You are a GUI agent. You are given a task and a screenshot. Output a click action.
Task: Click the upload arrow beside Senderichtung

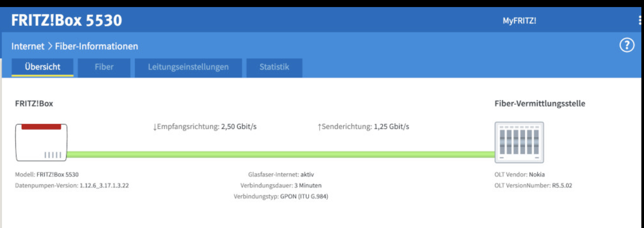click(x=319, y=127)
